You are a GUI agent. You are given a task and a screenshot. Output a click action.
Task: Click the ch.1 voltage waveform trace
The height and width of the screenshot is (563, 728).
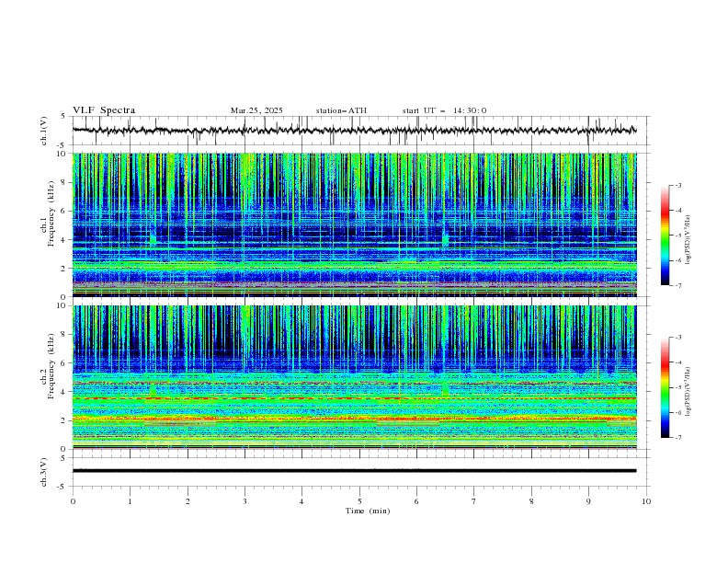pyautogui.click(x=355, y=131)
